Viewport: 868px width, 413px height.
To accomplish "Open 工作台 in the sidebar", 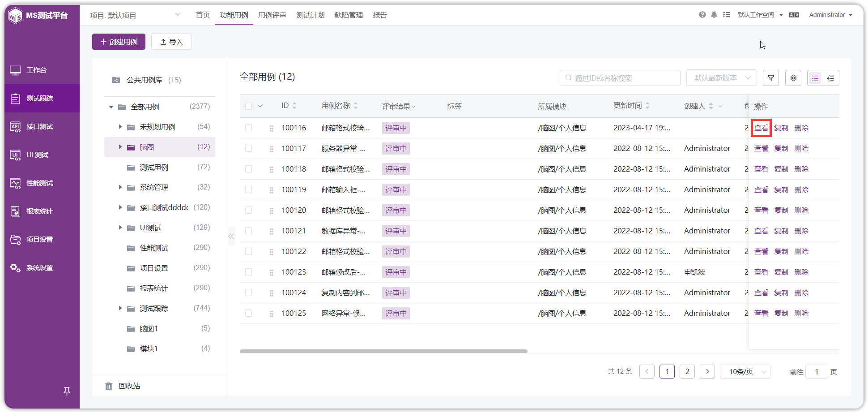I will coord(42,70).
